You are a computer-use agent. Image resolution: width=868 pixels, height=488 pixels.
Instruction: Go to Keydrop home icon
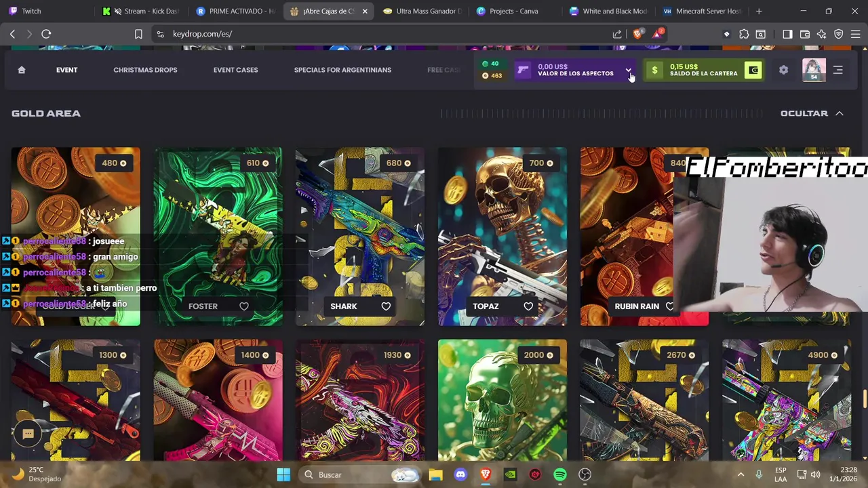[x=22, y=70]
